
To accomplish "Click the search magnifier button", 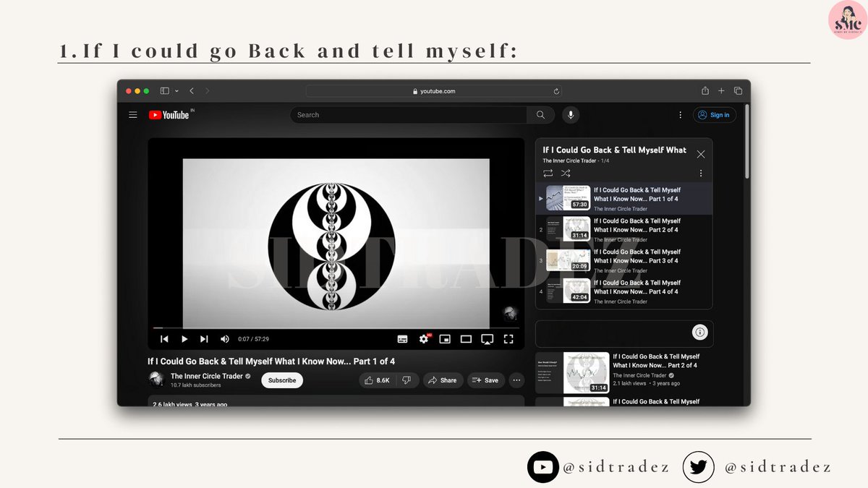I will point(540,115).
